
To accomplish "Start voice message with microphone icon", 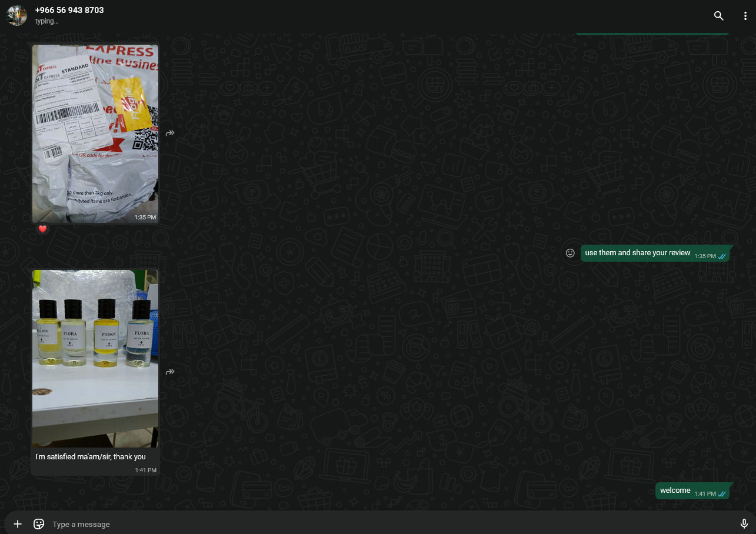I will (744, 524).
